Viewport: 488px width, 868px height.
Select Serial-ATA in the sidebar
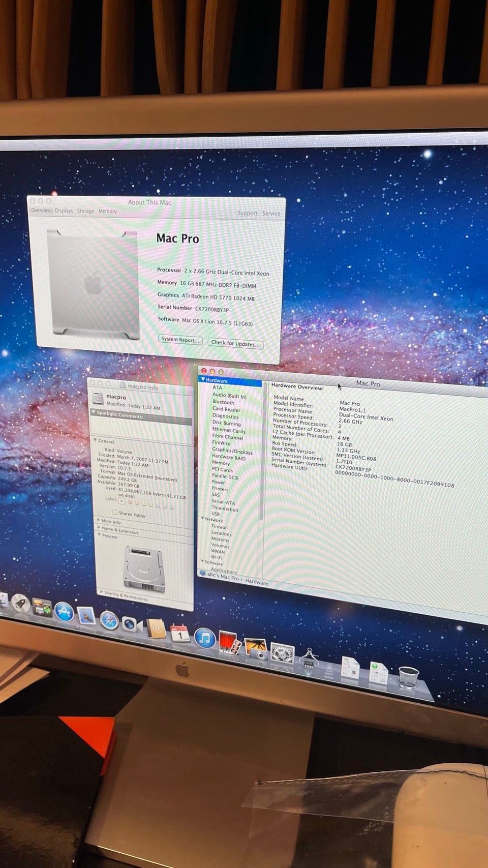(223, 502)
